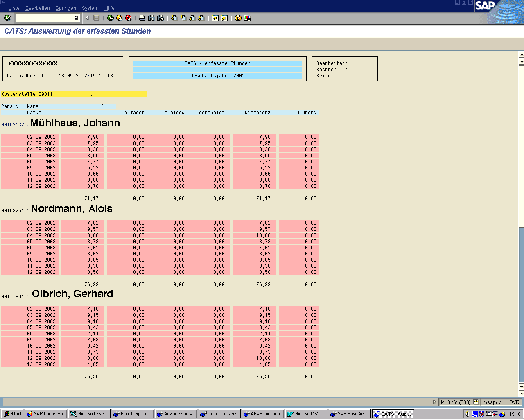Click the Find binoculars icon
Image resolution: width=524 pixels, height=420 pixels.
click(151, 18)
